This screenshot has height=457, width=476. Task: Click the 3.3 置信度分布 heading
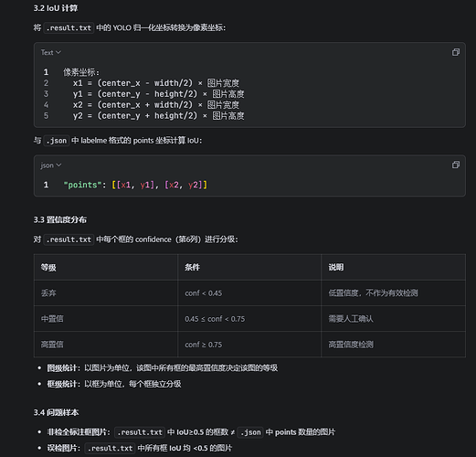[x=60, y=219]
